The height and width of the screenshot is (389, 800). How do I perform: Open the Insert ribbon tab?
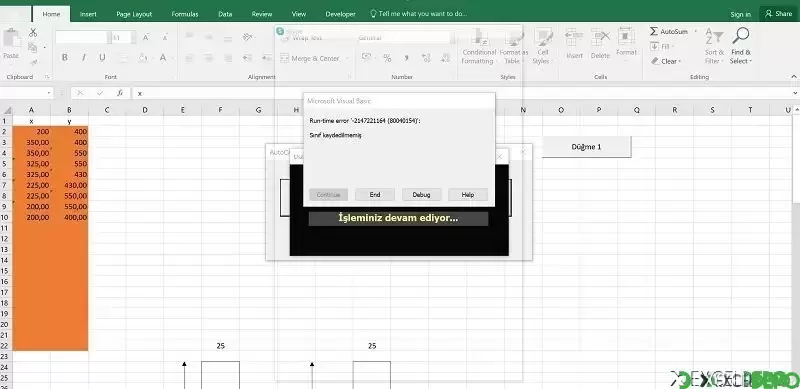pyautogui.click(x=88, y=14)
